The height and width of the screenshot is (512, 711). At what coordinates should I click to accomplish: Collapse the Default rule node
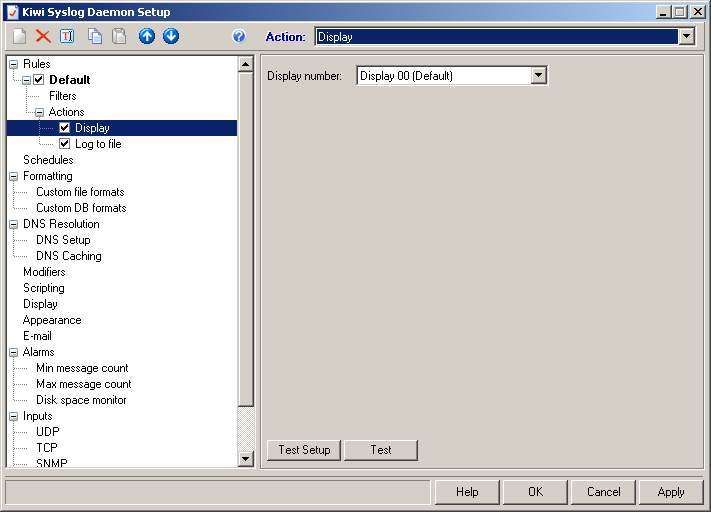[x=26, y=80]
